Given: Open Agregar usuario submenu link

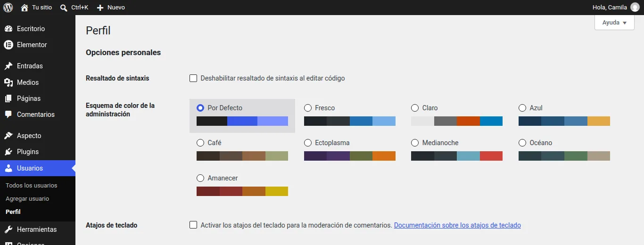Looking at the screenshot, I should [x=27, y=199].
